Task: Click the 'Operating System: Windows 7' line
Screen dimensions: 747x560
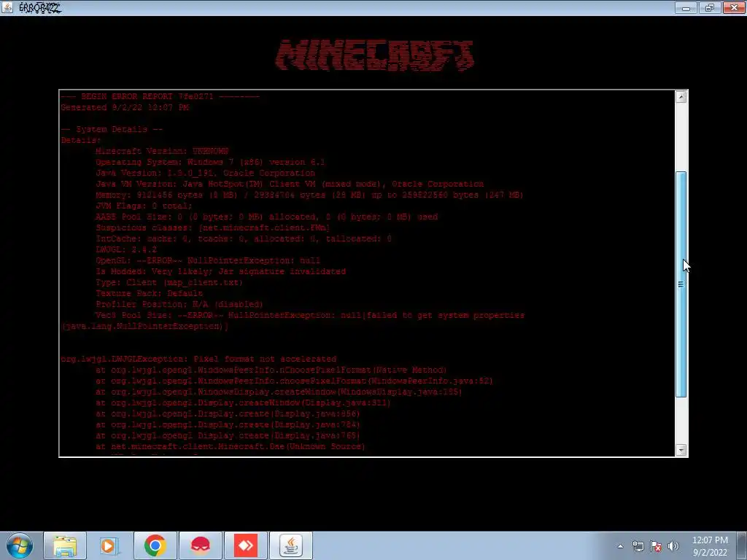Action: click(x=210, y=162)
